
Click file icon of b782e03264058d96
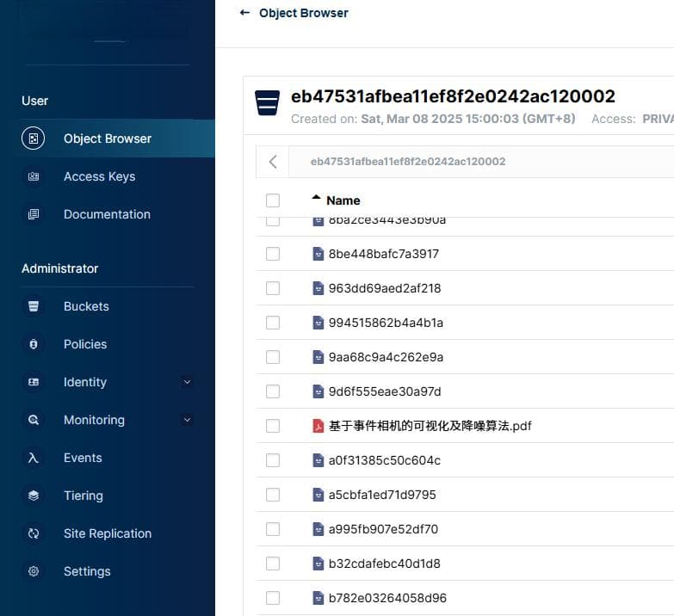(318, 598)
